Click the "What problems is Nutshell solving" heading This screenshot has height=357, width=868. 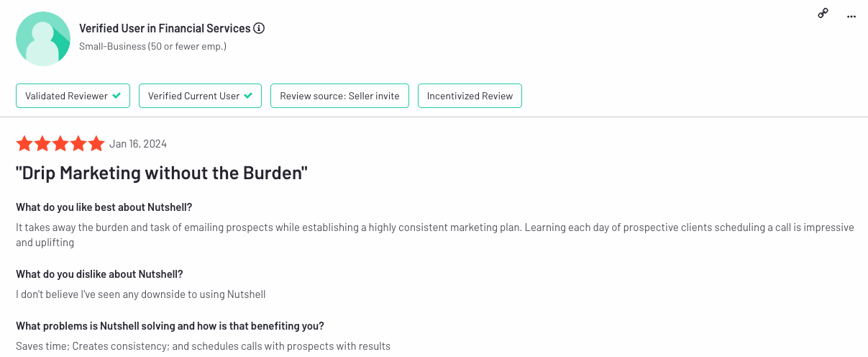(x=170, y=325)
